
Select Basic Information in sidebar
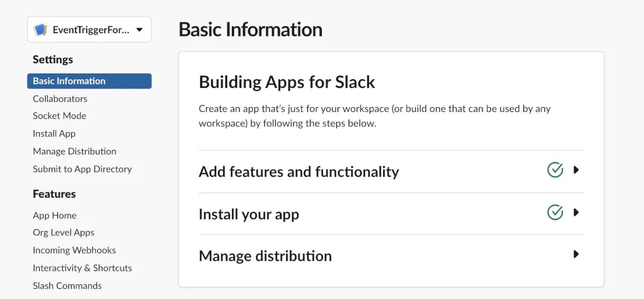69,81
